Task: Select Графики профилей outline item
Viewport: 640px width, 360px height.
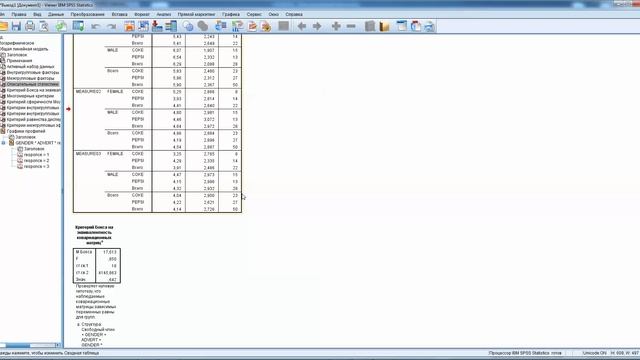Action: pyautogui.click(x=26, y=131)
